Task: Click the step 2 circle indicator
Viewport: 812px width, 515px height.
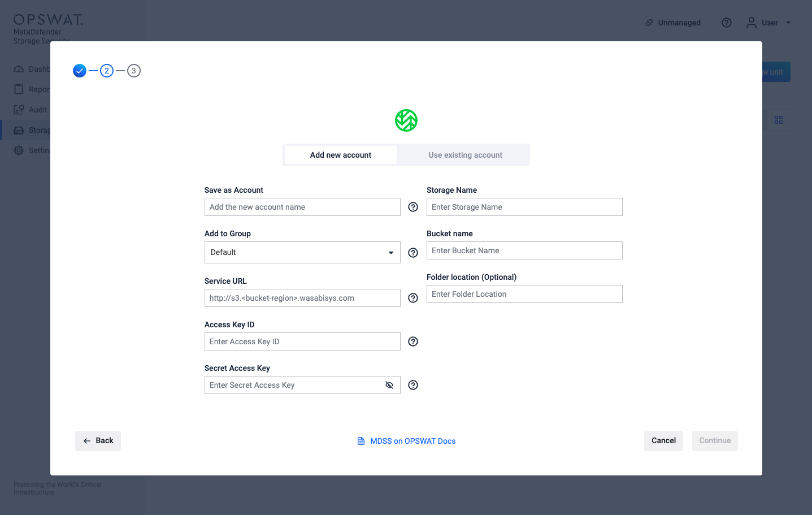Action: pos(107,71)
